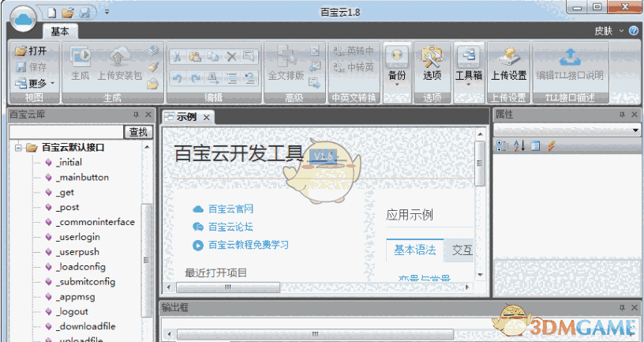Toggle categorized view in 属性 panel

click(x=501, y=145)
